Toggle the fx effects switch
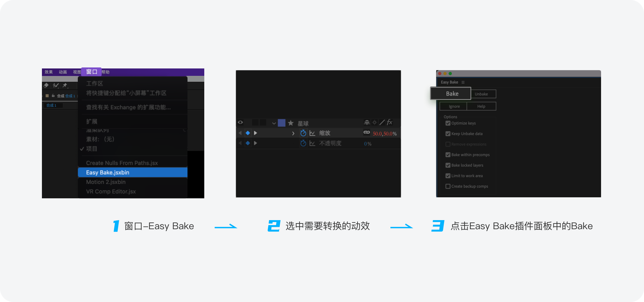644x302 pixels. 389,122
